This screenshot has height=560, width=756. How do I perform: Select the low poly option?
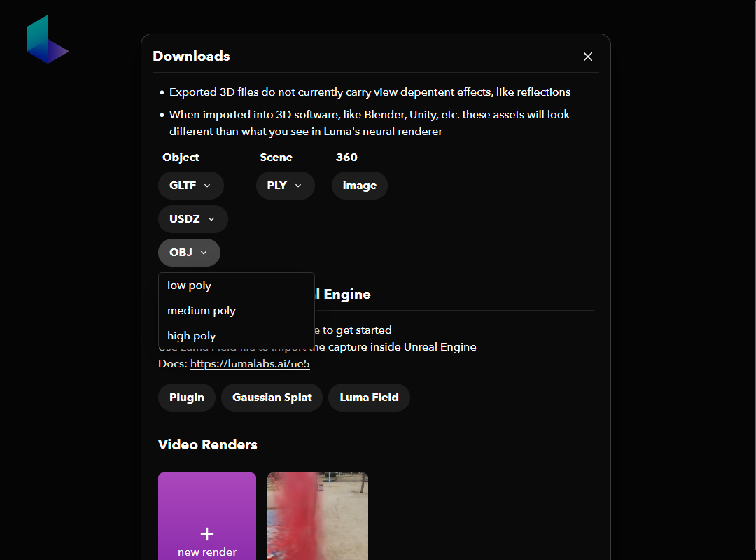237,286
